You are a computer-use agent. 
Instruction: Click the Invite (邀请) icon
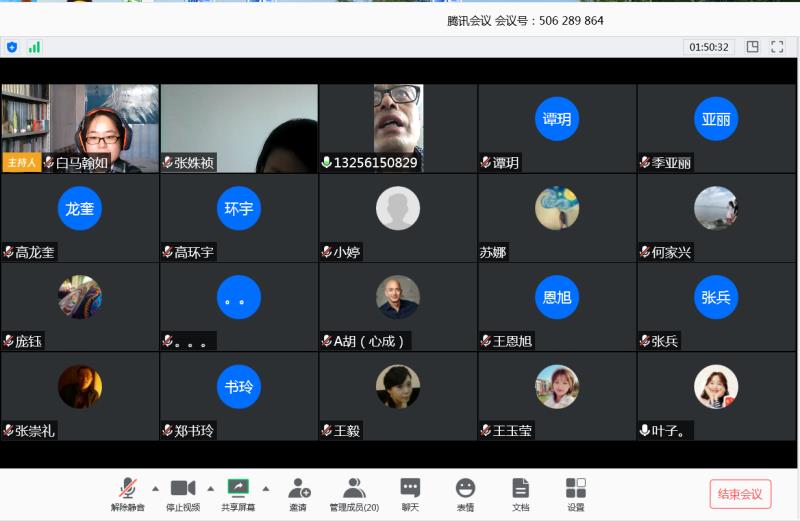point(298,493)
